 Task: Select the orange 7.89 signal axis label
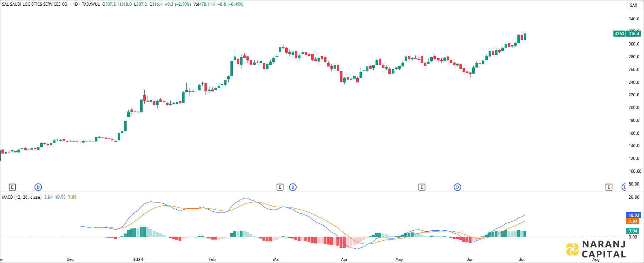pos(633,221)
